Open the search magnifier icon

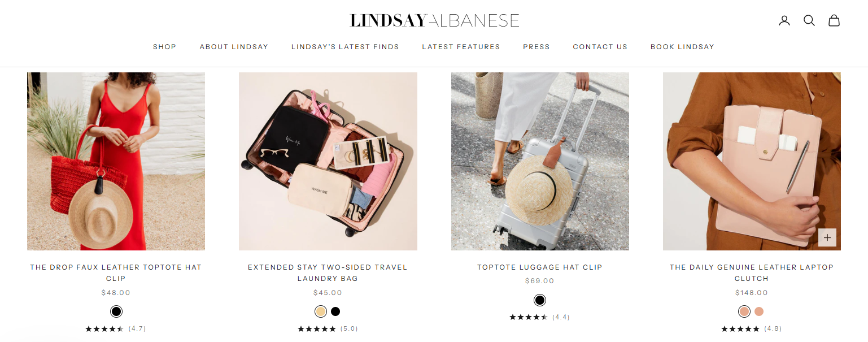pyautogui.click(x=809, y=21)
